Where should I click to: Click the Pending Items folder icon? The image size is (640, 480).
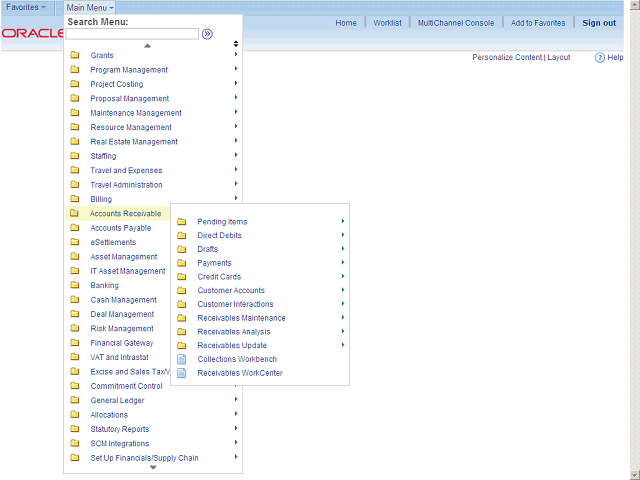pos(181,222)
